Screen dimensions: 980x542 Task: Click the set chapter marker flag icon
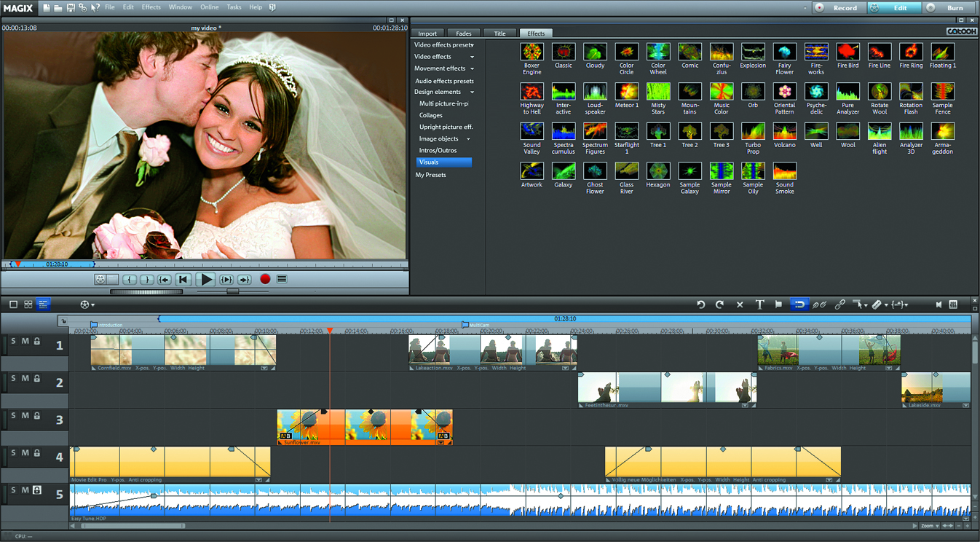click(778, 305)
